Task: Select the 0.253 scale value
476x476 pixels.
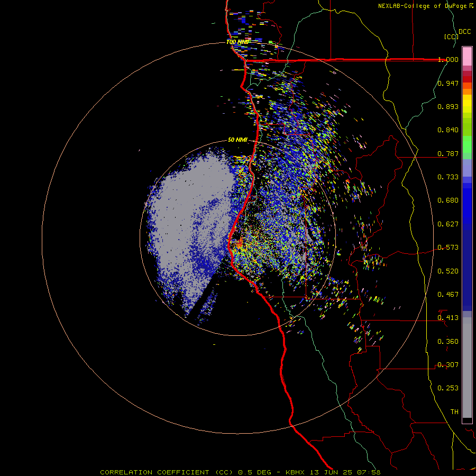Action: (448, 388)
